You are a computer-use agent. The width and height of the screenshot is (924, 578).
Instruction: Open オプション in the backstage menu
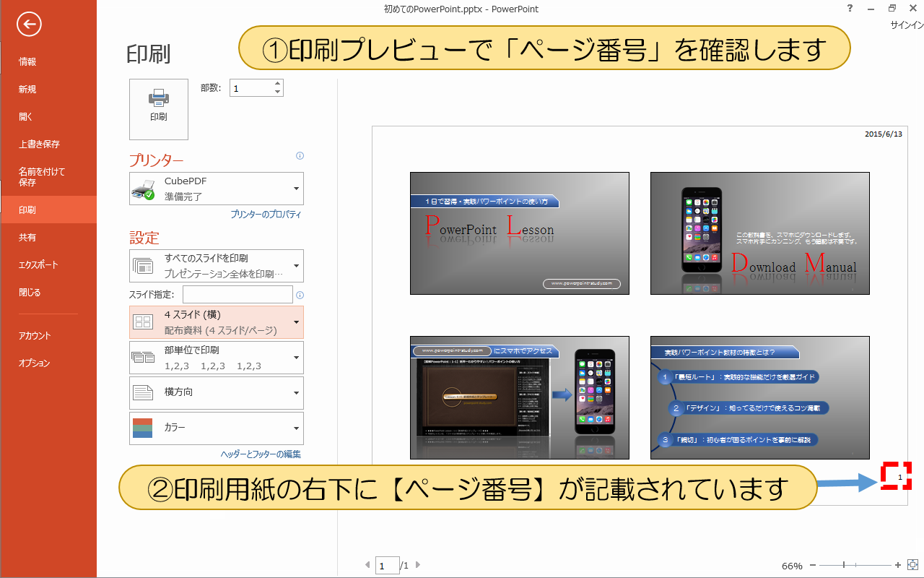(48, 363)
